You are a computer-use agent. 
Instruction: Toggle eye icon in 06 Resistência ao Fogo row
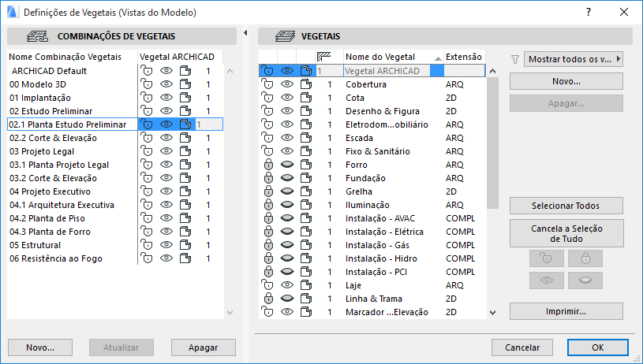coord(166,258)
